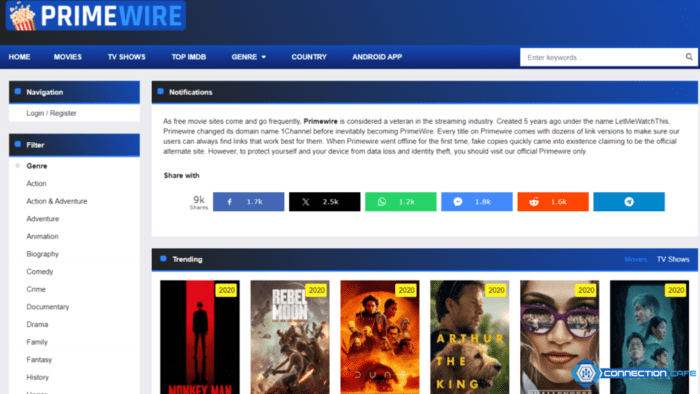Open the Arthur the King poster
700x394 pixels.
470,337
